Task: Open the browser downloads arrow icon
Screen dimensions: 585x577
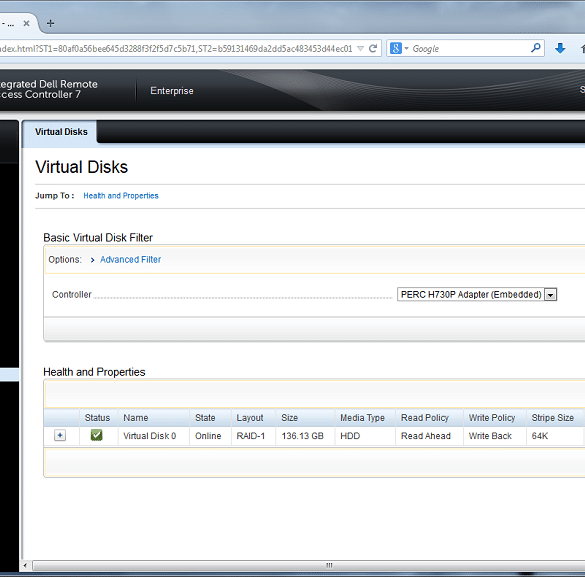Action: [560, 48]
